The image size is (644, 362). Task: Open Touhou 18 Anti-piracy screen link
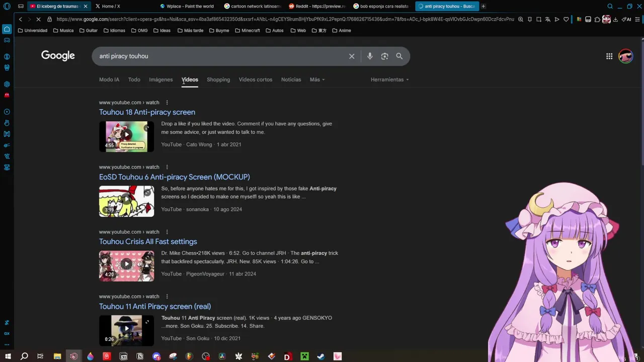[147, 112]
